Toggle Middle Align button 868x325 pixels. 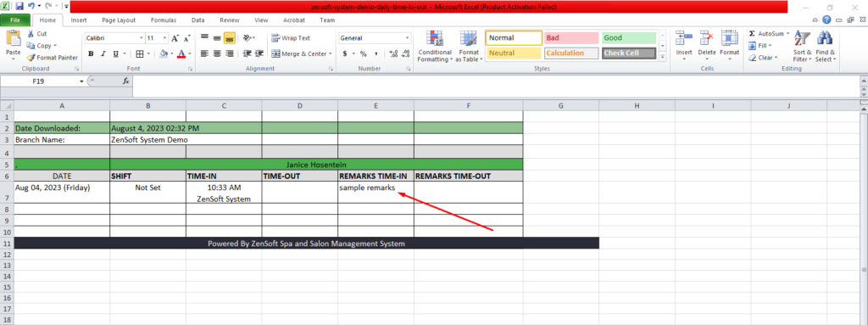coord(217,38)
